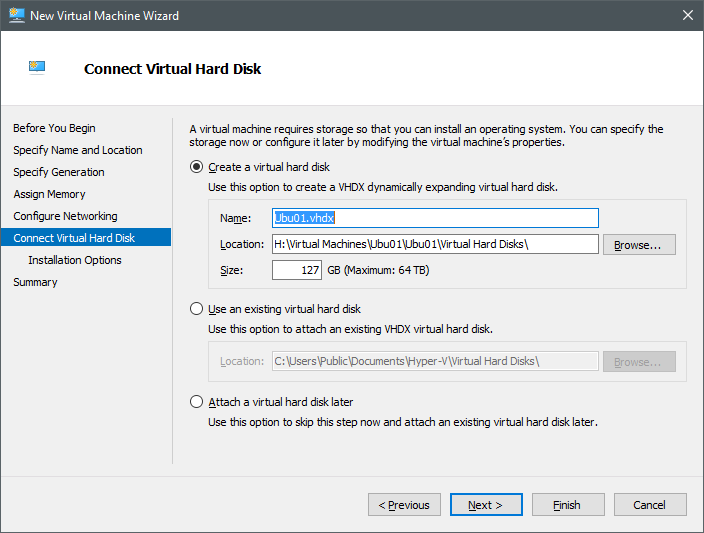
Task: Select the Connect Virtual Hard Disk step
Action: point(86,238)
